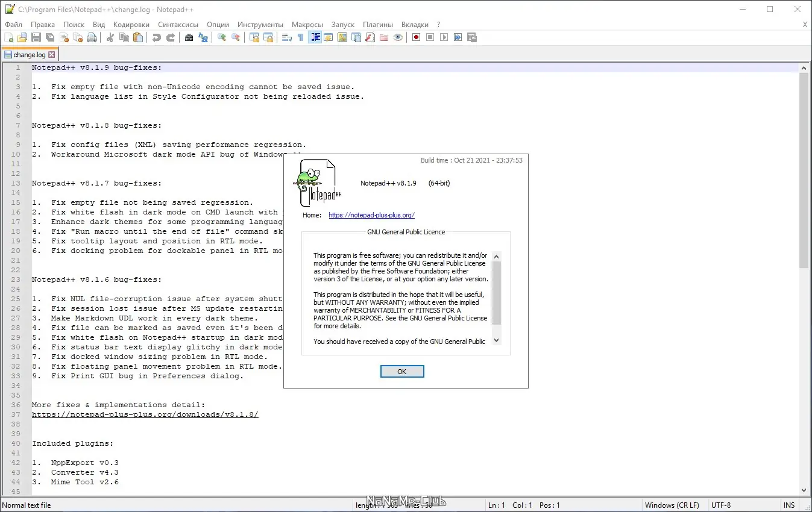This screenshot has height=512, width=812.
Task: Toggle word wrap in the toolbar
Action: 287,37
